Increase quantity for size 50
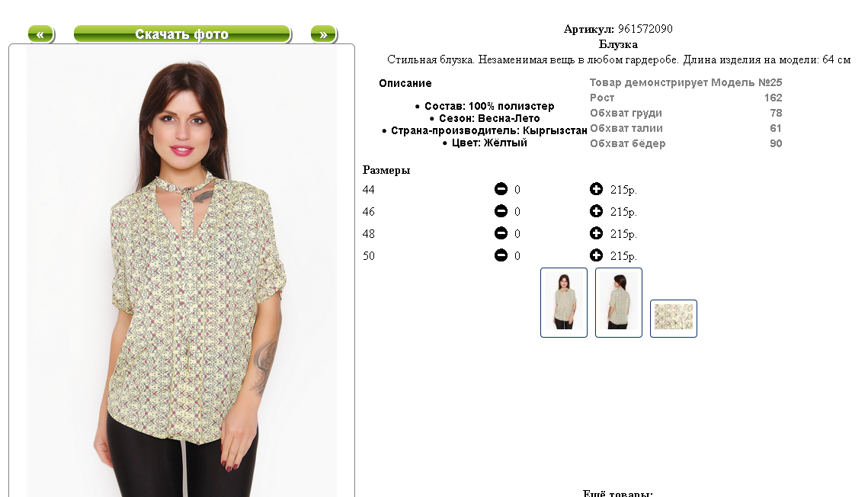Image resolution: width=868 pixels, height=497 pixels. click(596, 255)
